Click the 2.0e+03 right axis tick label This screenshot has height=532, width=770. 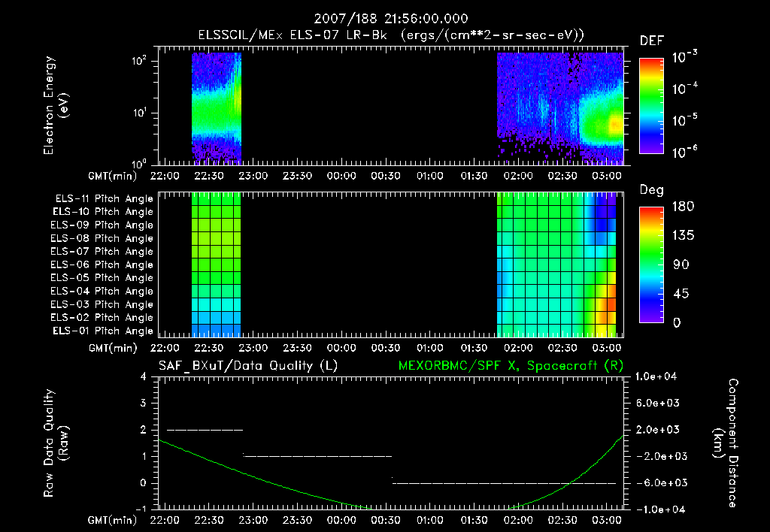pos(659,429)
